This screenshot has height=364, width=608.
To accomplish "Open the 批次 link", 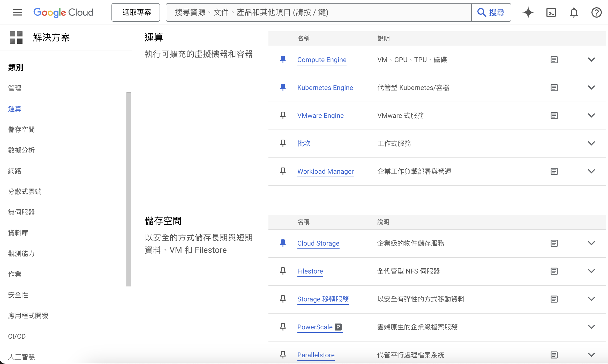I will pyautogui.click(x=304, y=143).
